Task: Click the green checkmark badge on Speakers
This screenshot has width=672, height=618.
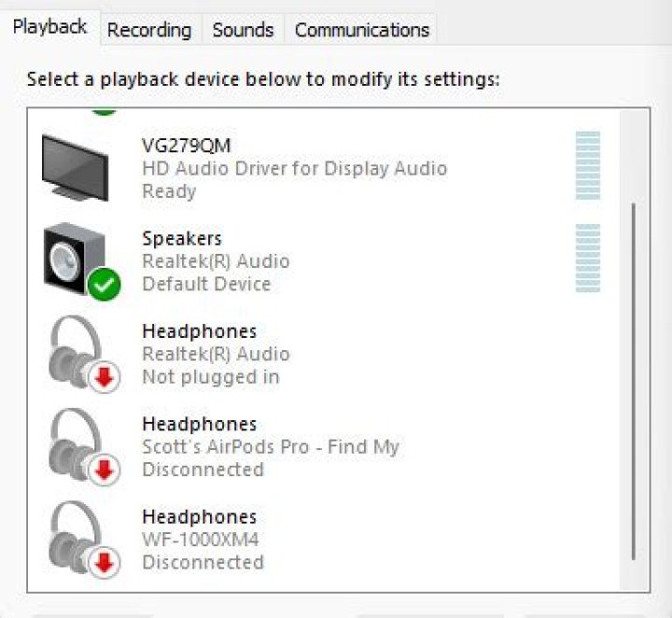Action: pos(105,284)
